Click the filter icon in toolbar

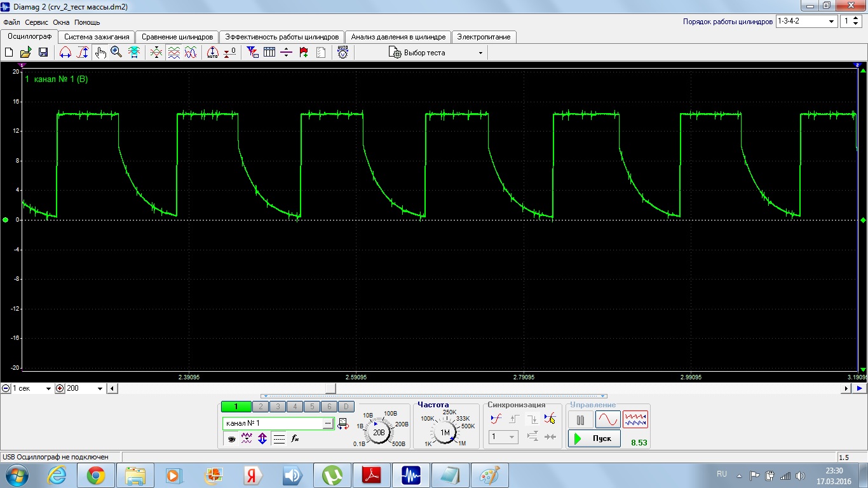pos(252,53)
